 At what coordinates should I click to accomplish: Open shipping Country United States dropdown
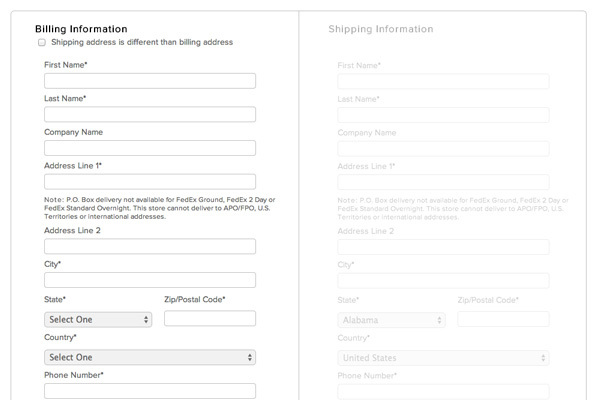pyautogui.click(x=443, y=357)
